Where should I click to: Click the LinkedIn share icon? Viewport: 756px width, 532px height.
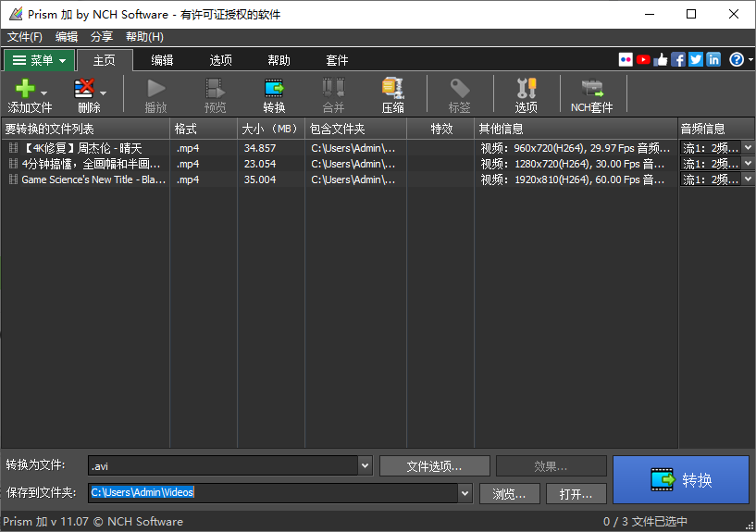click(713, 59)
